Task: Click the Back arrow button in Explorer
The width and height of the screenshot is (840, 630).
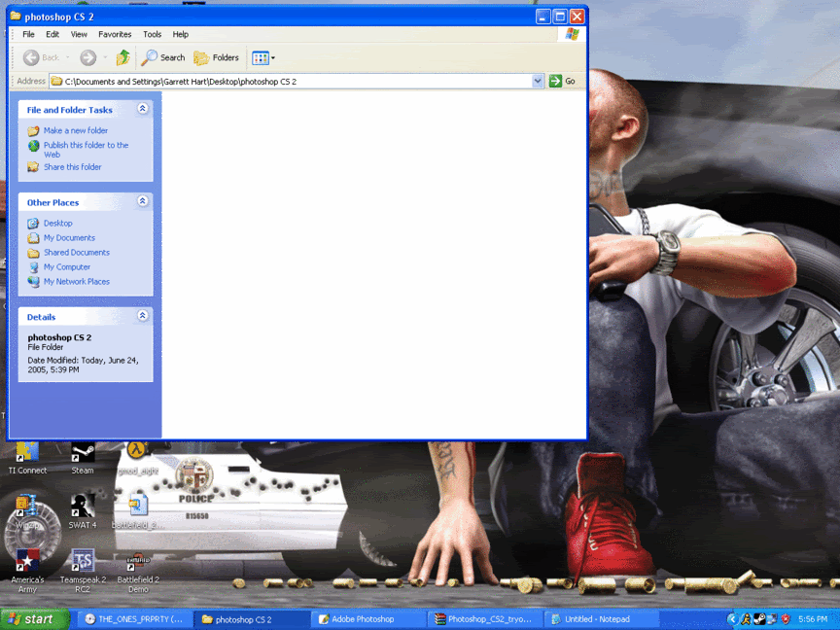Action: pos(41,57)
